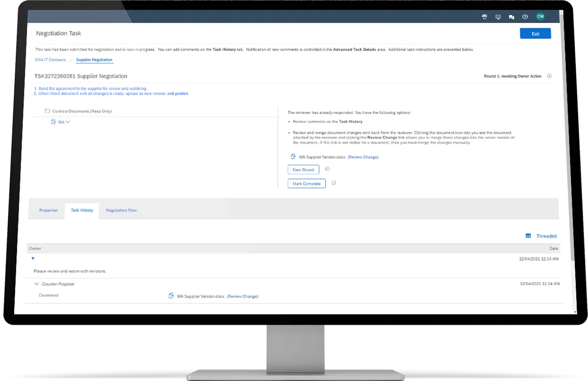Click the Mark Complete button
The image size is (588, 381).
coord(306,184)
